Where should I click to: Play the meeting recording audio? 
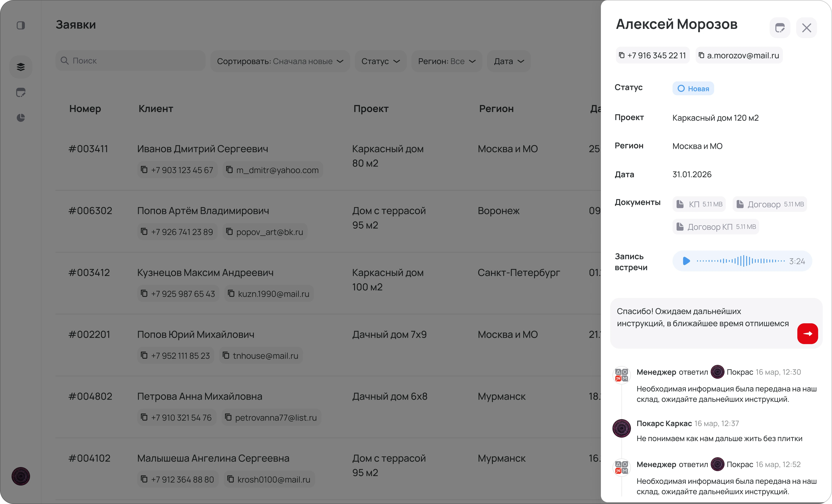(686, 261)
